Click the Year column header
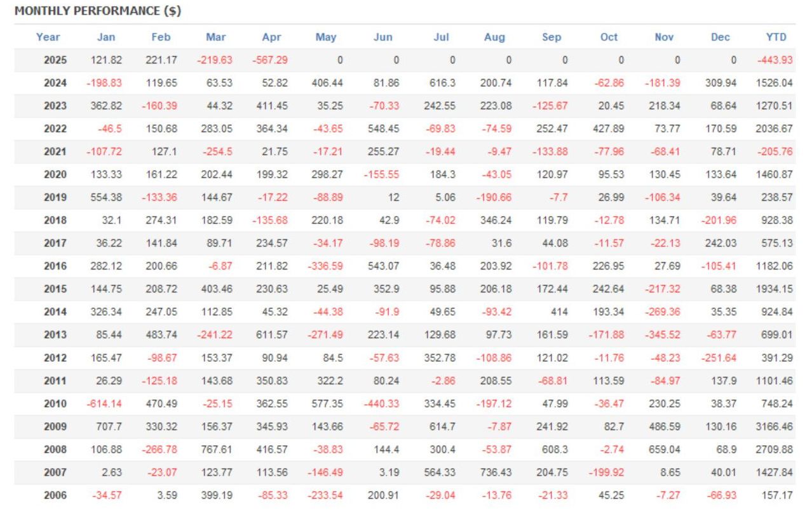Viewport: 812px width, 510px height. [x=48, y=37]
